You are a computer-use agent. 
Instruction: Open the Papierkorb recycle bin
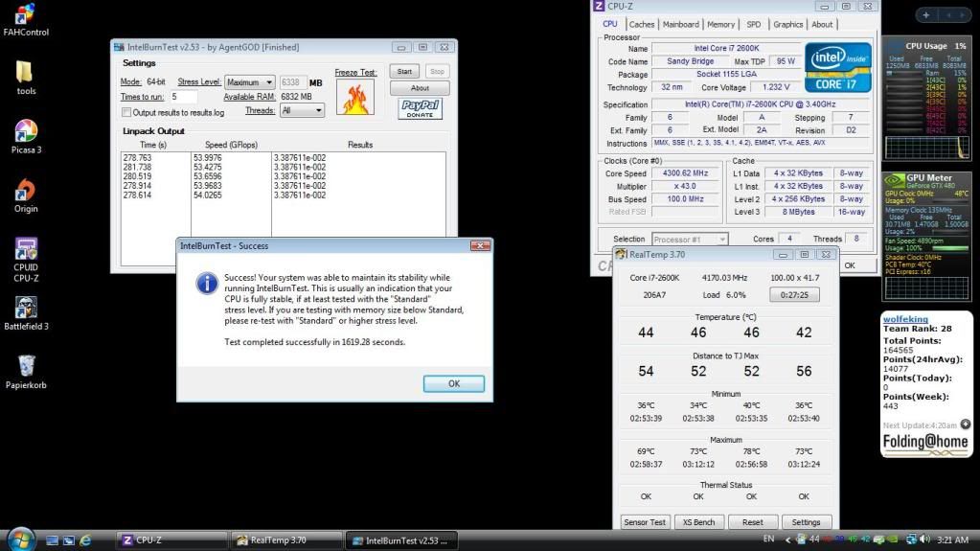pyautogui.click(x=26, y=372)
